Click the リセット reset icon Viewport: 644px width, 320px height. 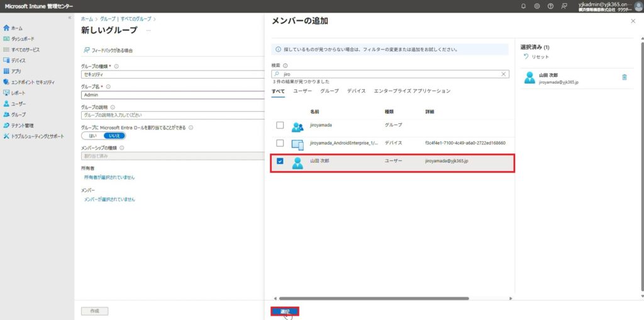point(527,57)
